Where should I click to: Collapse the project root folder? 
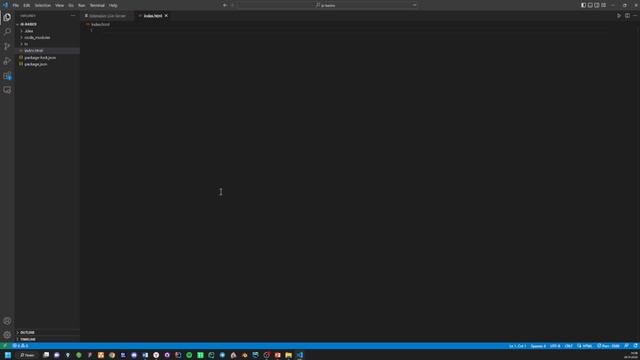47,24
